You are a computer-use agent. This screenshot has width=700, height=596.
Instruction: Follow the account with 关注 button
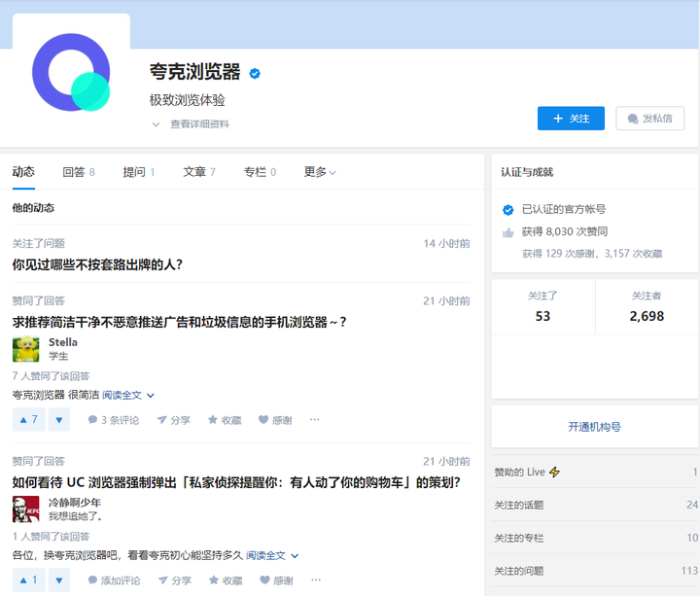571,119
